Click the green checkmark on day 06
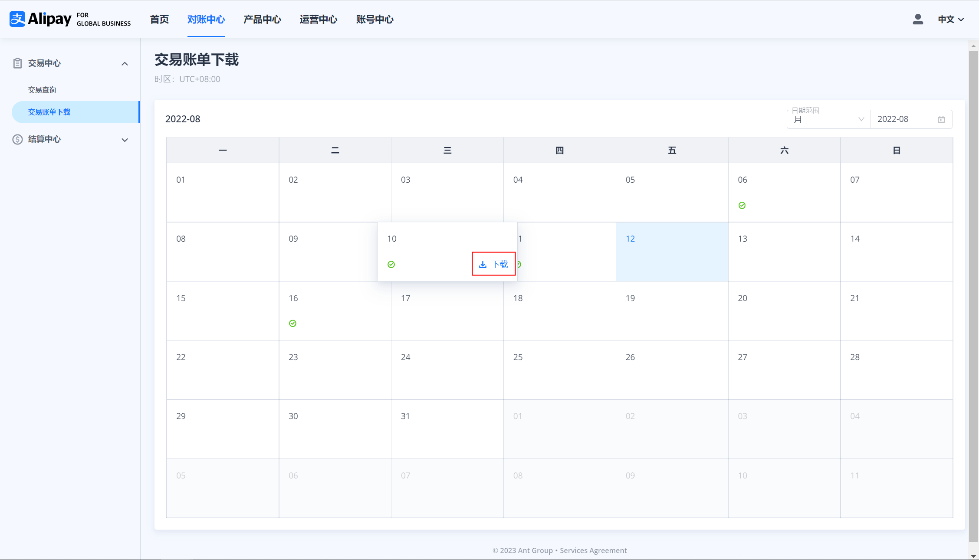The height and width of the screenshot is (560, 979). [x=742, y=205]
